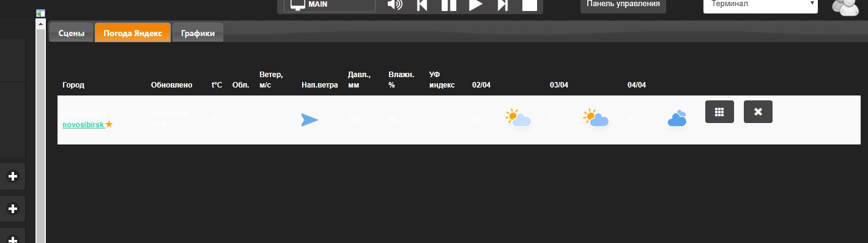This screenshot has width=868, height=243.
Task: Stop playback with the square button
Action: coord(529,5)
